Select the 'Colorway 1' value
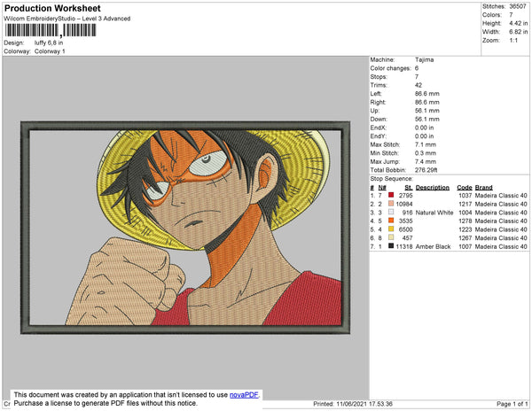 (x=50, y=51)
